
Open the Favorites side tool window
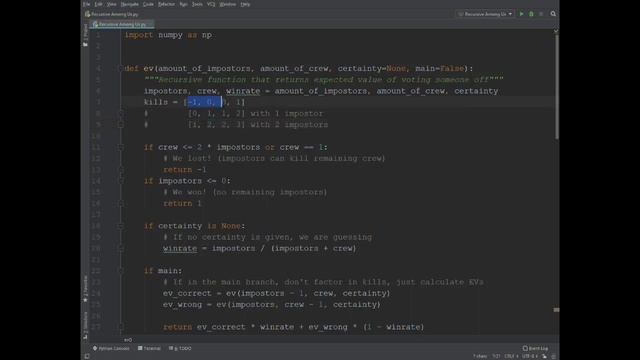[85, 289]
